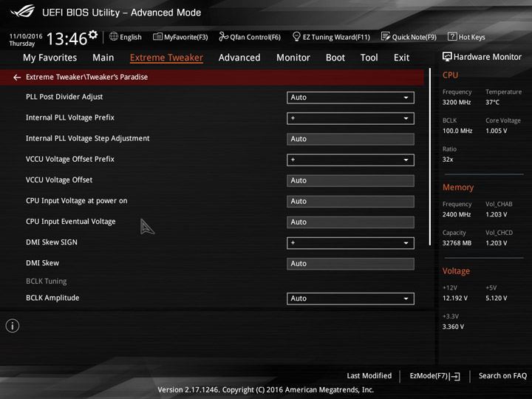Open the Monitor tab
This screenshot has width=532, height=399.
tap(293, 58)
